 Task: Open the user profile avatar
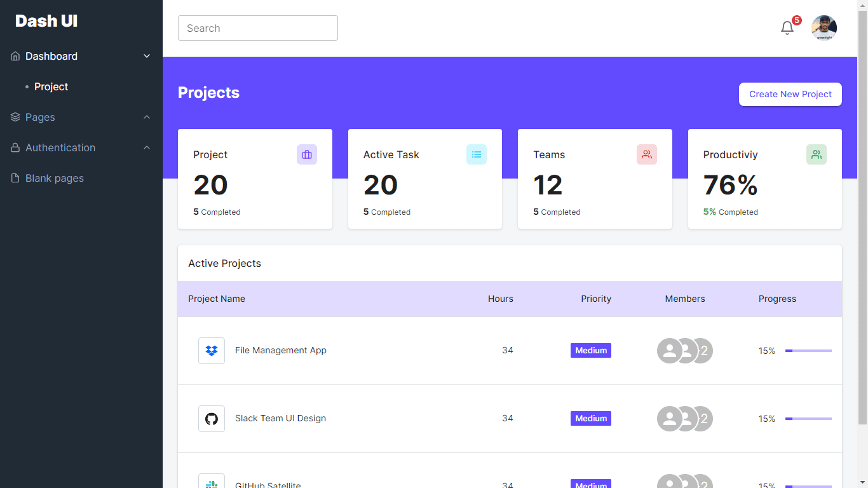click(824, 28)
